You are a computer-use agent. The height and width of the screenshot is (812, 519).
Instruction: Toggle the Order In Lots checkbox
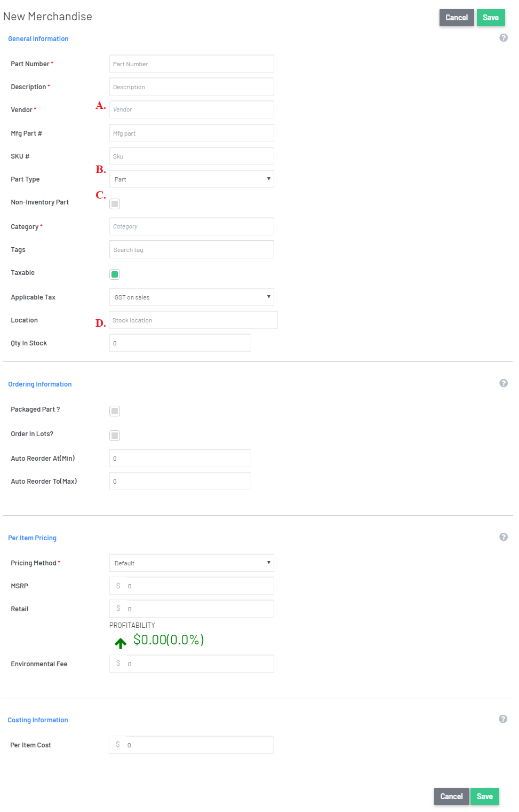[115, 436]
